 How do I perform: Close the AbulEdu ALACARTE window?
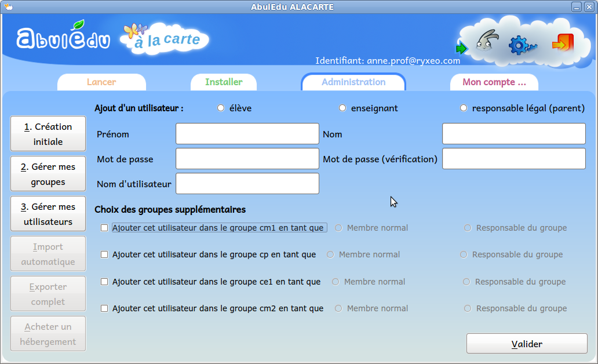tap(589, 7)
